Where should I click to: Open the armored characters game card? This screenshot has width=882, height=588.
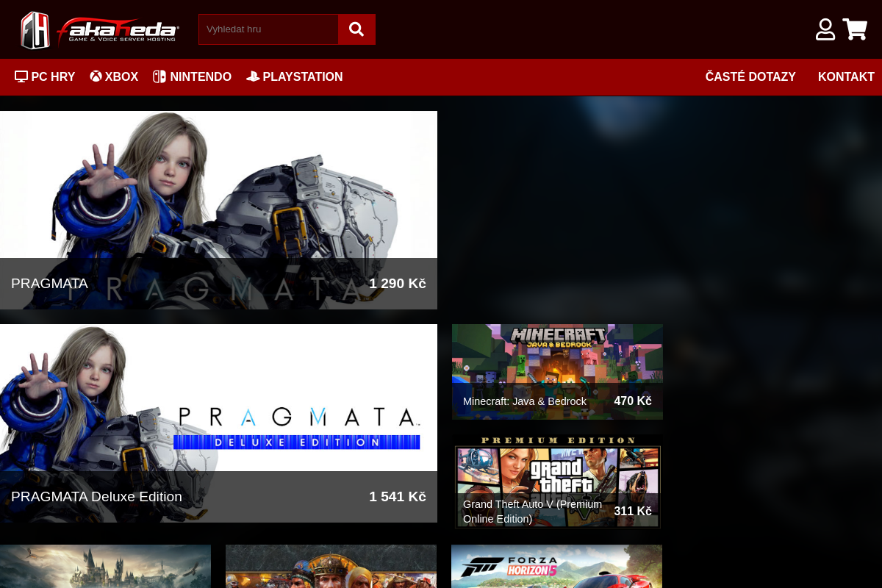(331, 566)
